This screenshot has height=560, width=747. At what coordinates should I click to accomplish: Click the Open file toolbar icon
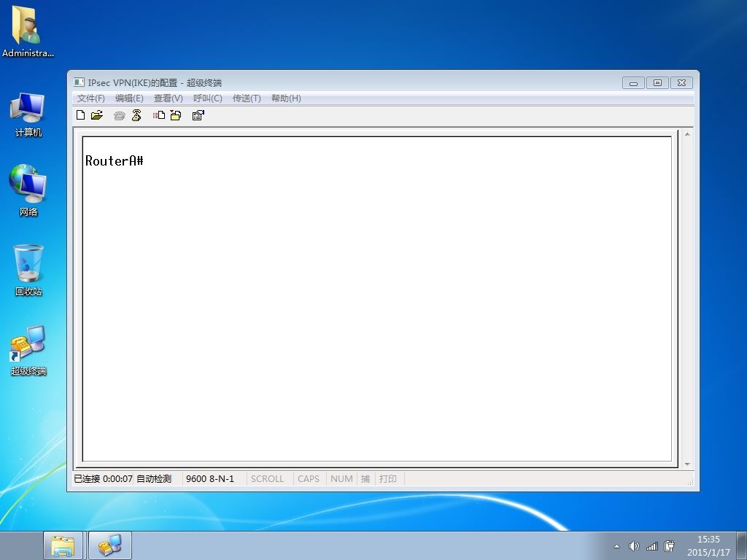(97, 115)
